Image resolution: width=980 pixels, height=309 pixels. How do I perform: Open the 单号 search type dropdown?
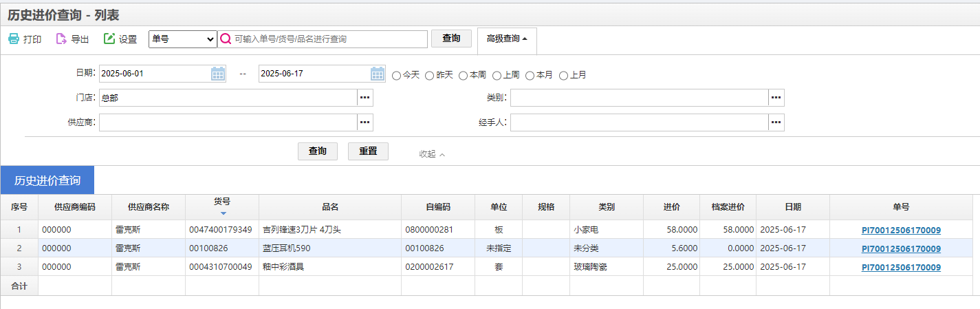tap(183, 39)
